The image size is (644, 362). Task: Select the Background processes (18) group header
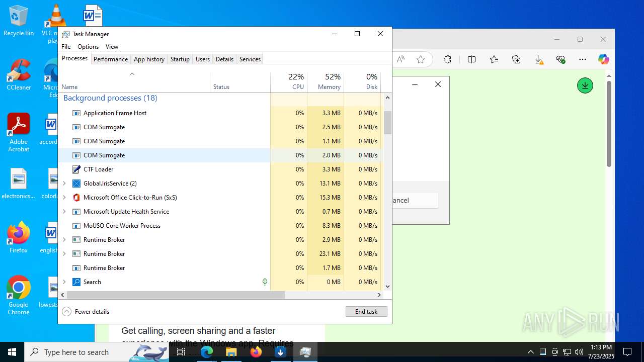coord(110,98)
